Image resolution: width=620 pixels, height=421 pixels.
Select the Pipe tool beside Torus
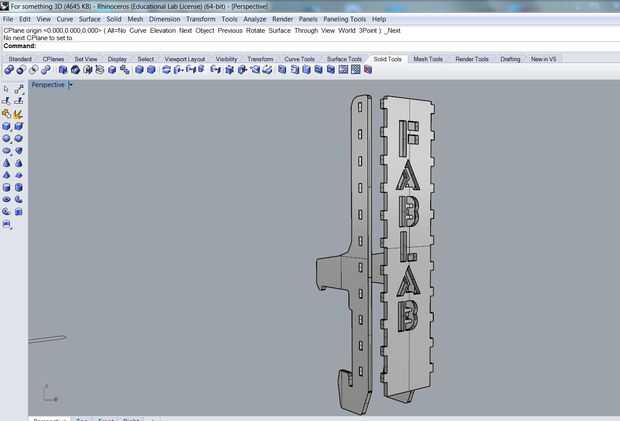point(19,200)
